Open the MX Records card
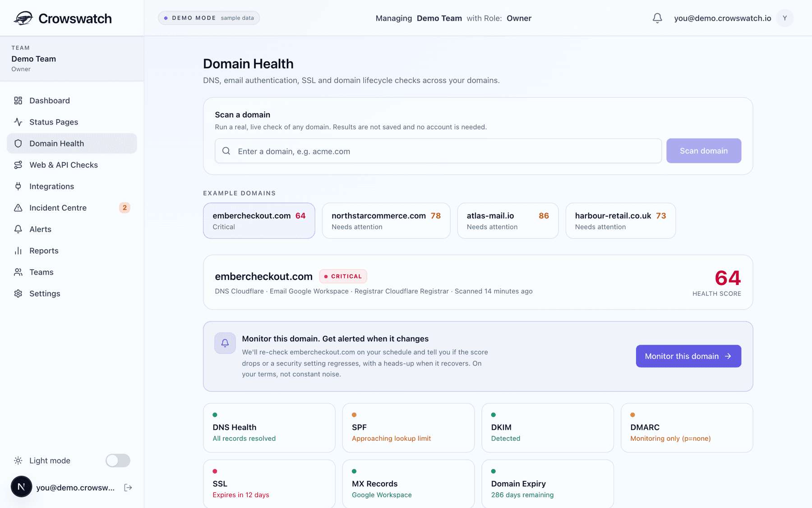 pos(408,484)
